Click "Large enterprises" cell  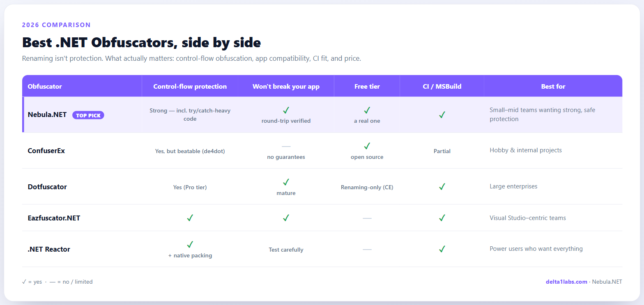click(x=513, y=186)
